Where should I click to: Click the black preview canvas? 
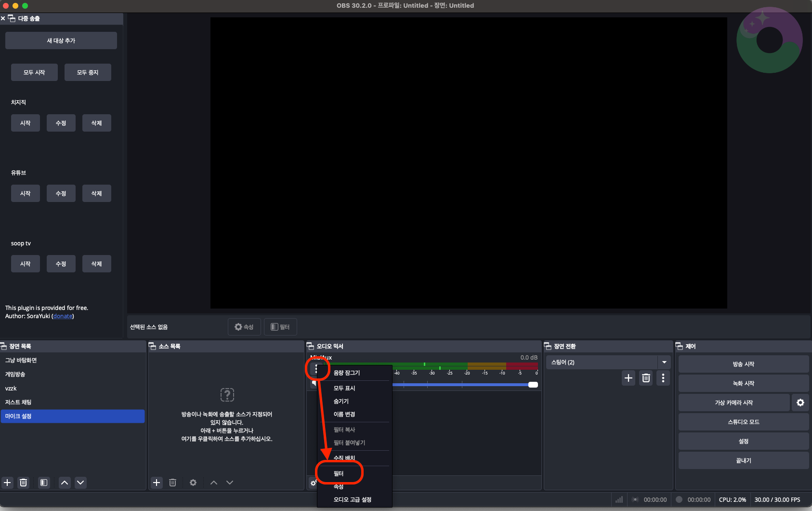(469, 163)
